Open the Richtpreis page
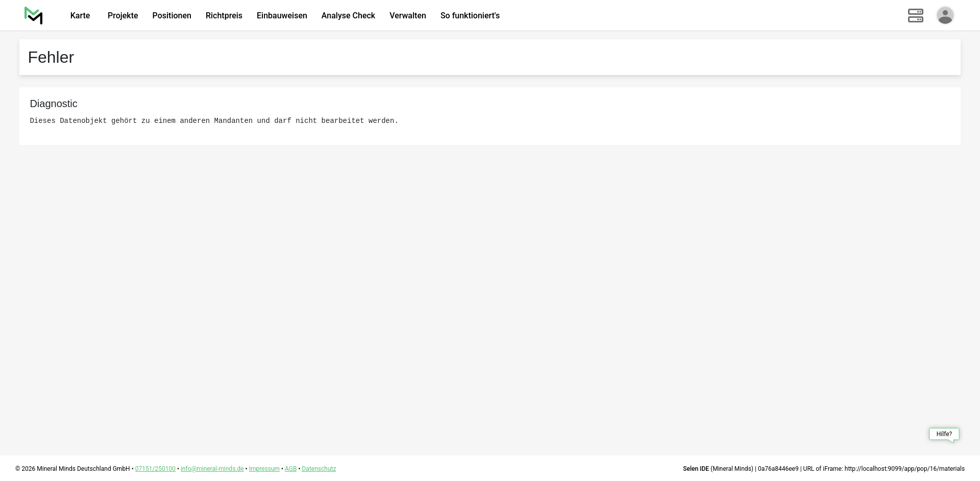Viewport: 980px width, 481px height. [x=224, y=16]
